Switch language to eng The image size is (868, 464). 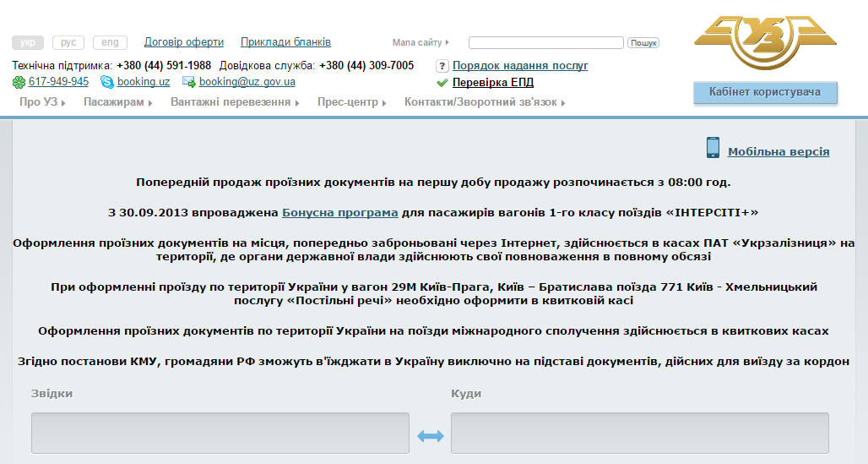[110, 42]
